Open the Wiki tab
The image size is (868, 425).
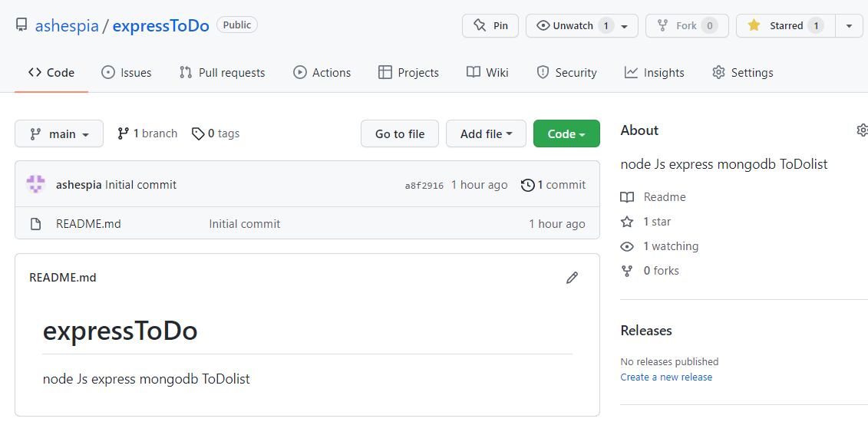487,72
